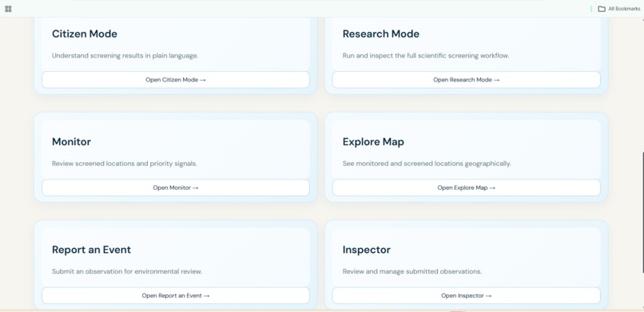The width and height of the screenshot is (644, 312).
Task: Click 'Submit an observation for environmental review.' text
Action: tap(127, 271)
